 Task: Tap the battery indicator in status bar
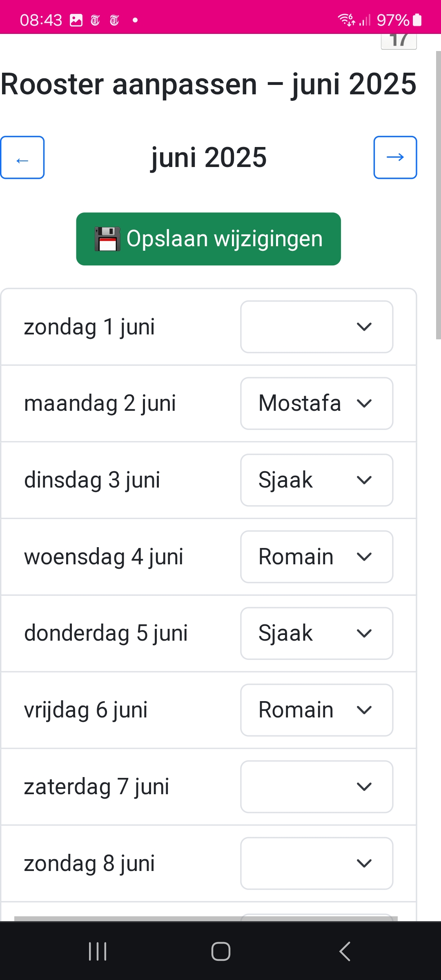click(416, 19)
